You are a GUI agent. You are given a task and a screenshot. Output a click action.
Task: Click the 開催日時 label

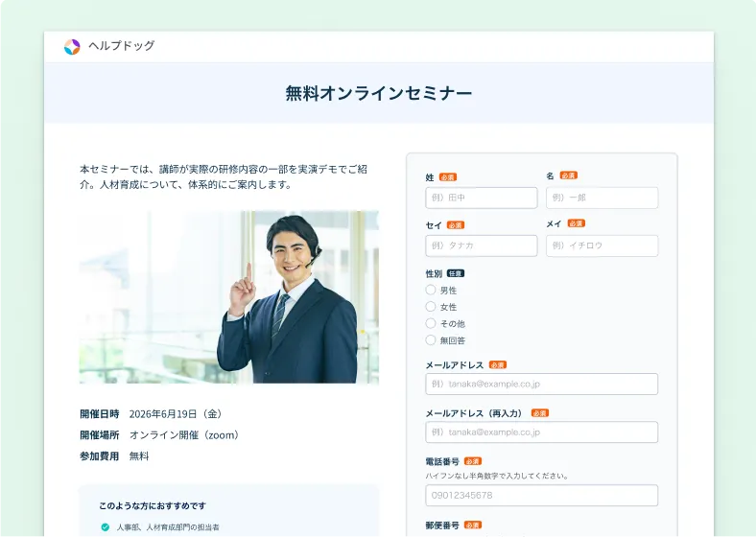pyautogui.click(x=100, y=414)
